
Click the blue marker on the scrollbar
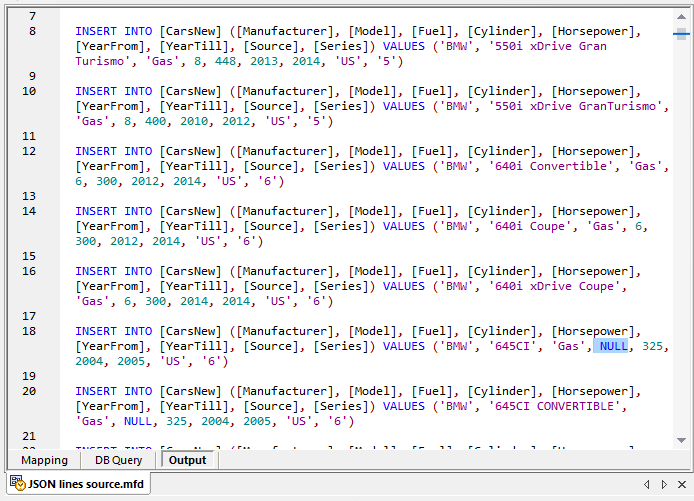pyautogui.click(x=681, y=33)
